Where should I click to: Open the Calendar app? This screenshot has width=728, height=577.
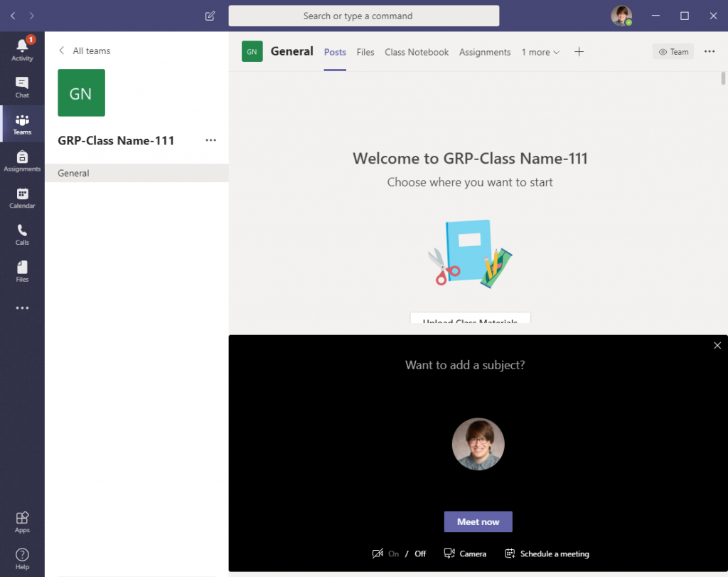[22, 198]
